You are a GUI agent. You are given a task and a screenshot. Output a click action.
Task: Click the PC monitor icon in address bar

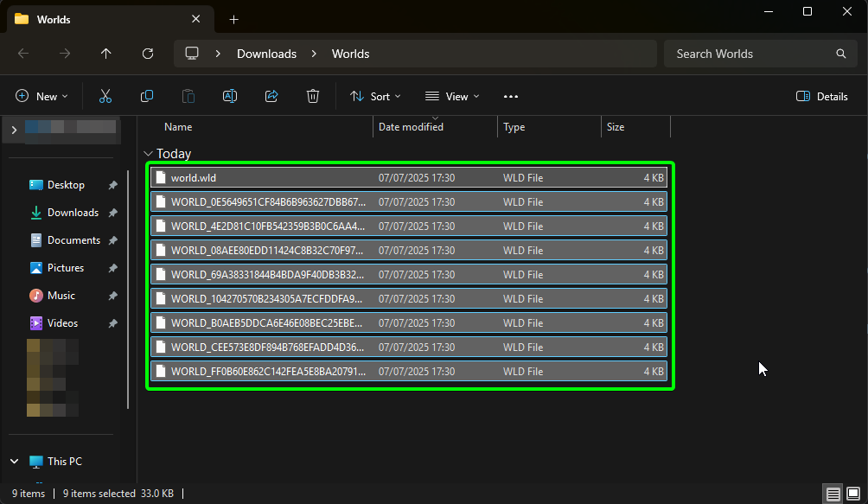192,54
